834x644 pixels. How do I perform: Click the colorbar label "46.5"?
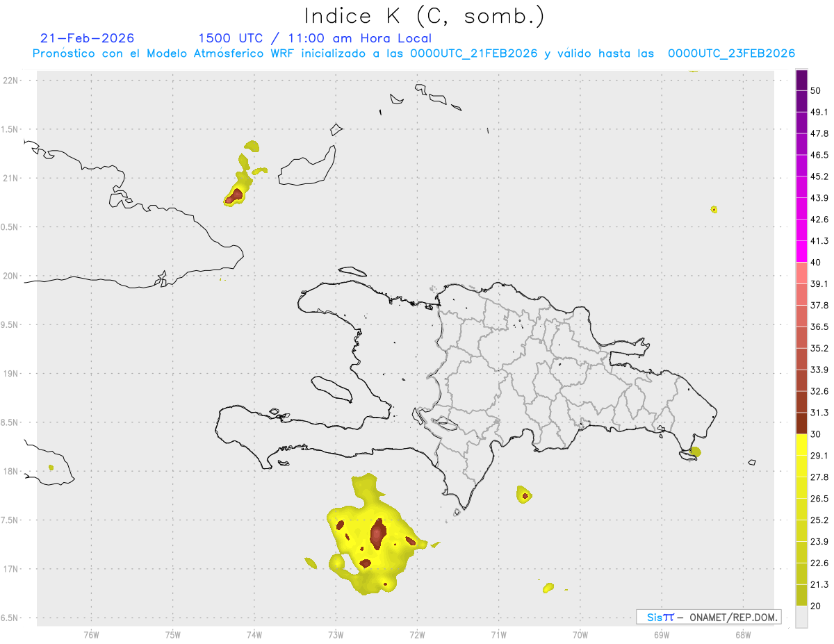tap(819, 155)
